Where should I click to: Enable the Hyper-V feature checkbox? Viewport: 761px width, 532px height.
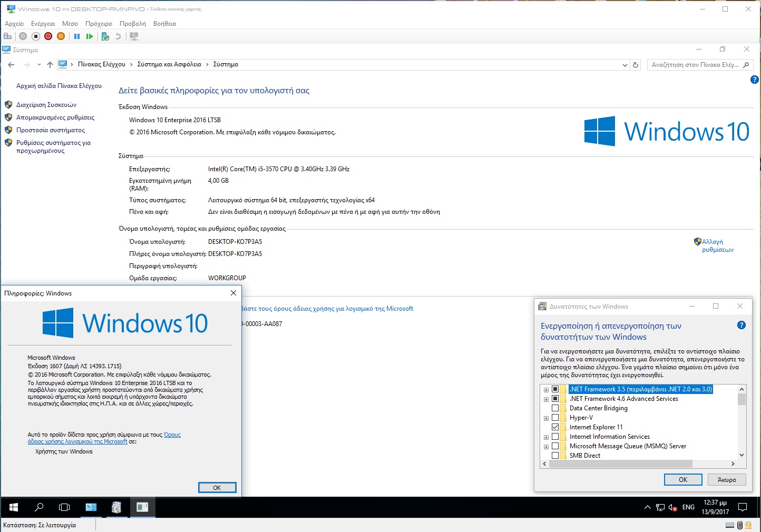555,418
